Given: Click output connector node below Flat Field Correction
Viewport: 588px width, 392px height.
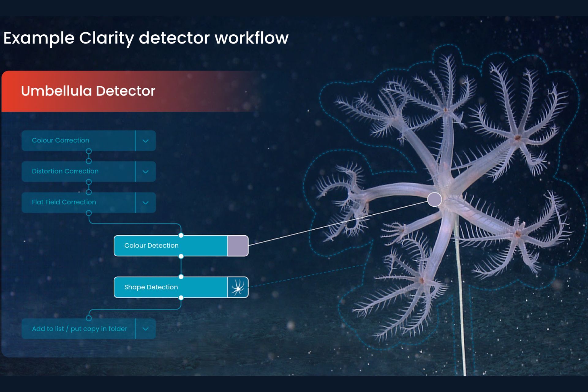Looking at the screenshot, I should pos(89,213).
